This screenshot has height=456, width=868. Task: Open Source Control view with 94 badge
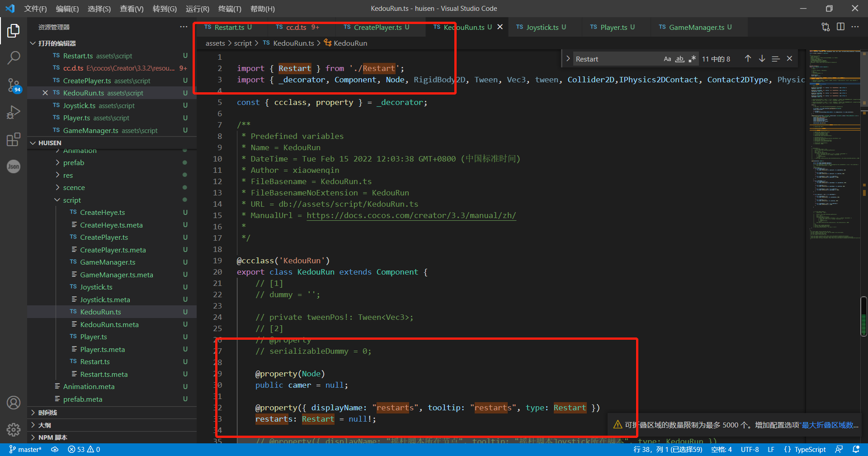click(x=14, y=85)
